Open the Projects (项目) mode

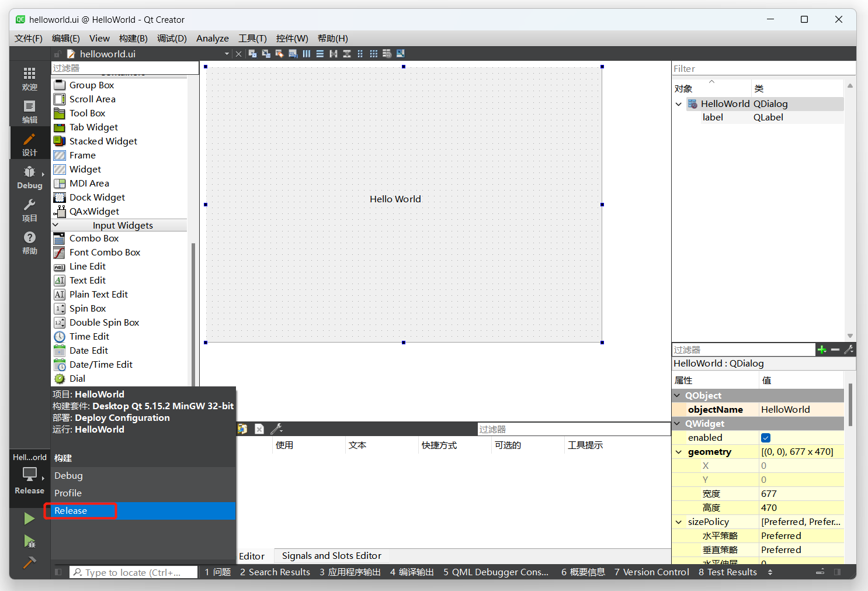[x=30, y=209]
